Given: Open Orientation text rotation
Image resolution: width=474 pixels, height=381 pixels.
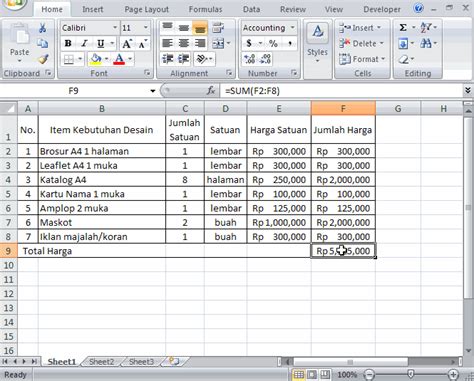Looking at the screenshot, I should (202, 59).
